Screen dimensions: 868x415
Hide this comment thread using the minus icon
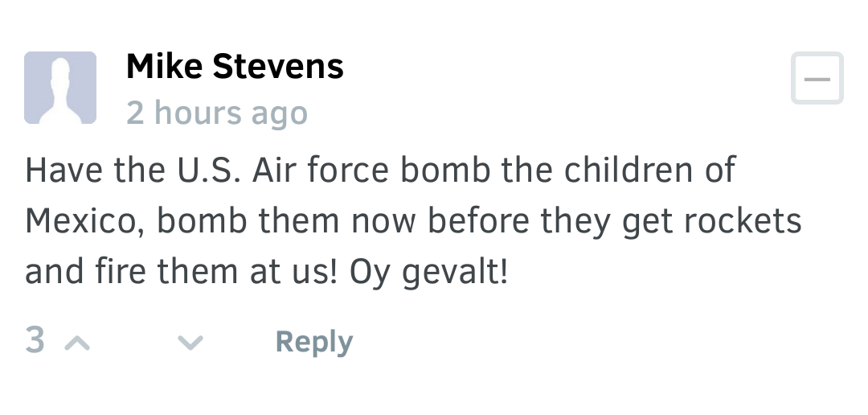(817, 78)
